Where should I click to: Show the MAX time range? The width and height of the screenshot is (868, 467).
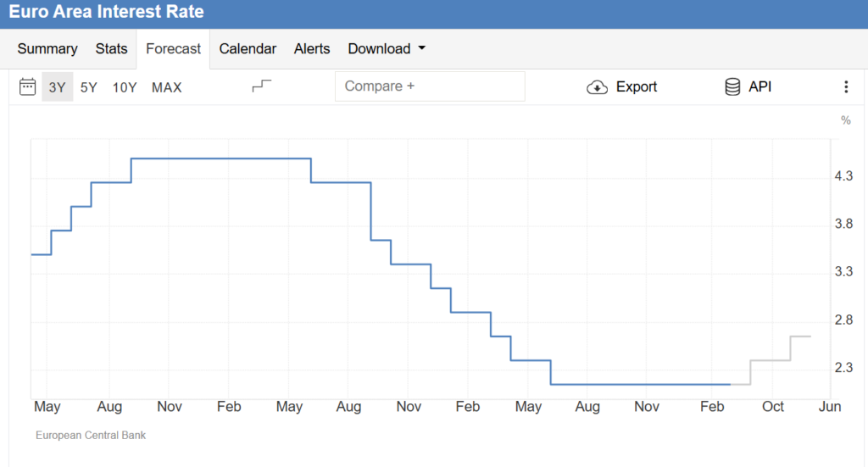click(166, 86)
